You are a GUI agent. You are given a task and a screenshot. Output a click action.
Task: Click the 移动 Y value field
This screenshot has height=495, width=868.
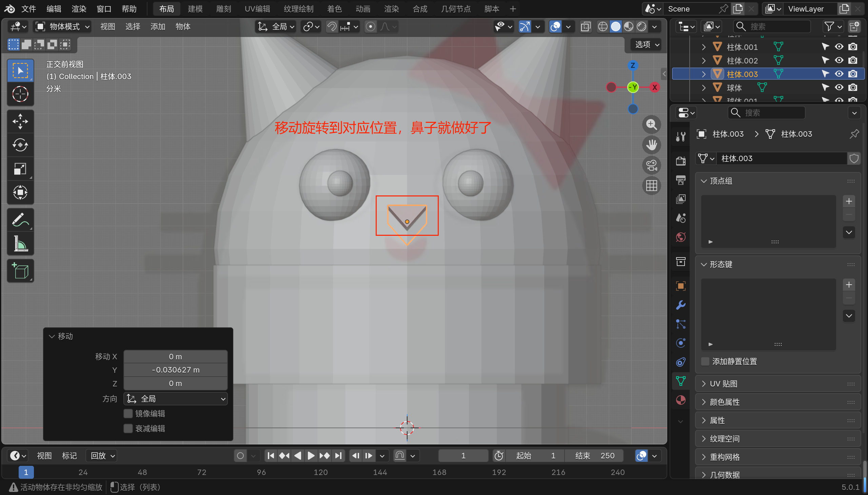176,370
